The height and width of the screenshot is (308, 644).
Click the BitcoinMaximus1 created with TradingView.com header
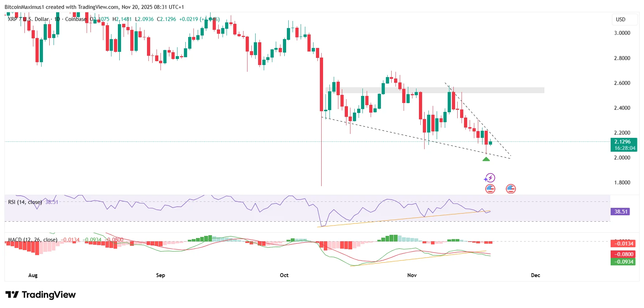coord(94,7)
